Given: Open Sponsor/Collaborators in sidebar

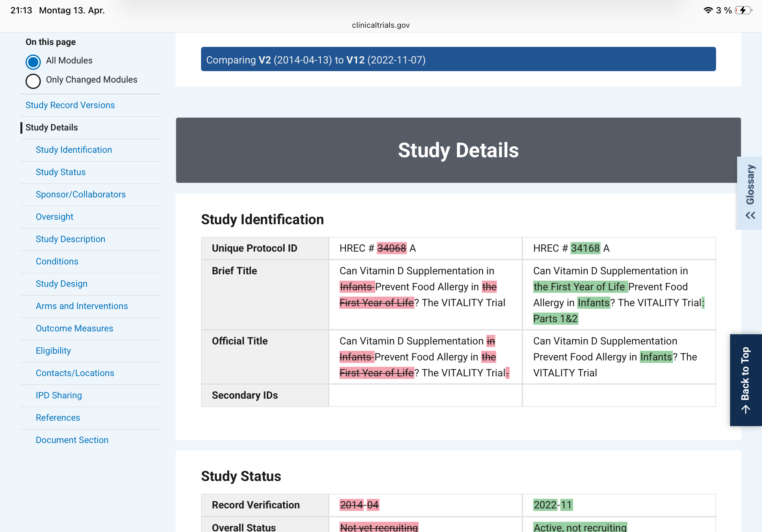Looking at the screenshot, I should (81, 194).
